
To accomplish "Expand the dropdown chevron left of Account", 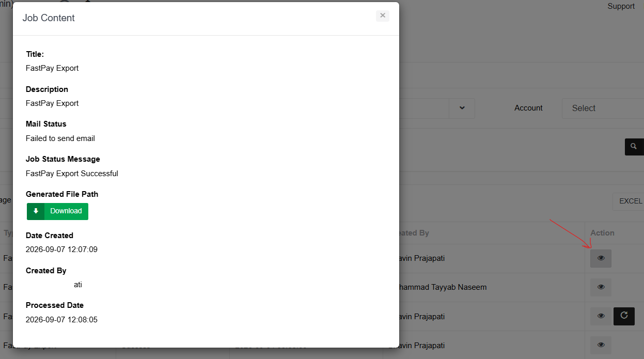I will pyautogui.click(x=462, y=108).
